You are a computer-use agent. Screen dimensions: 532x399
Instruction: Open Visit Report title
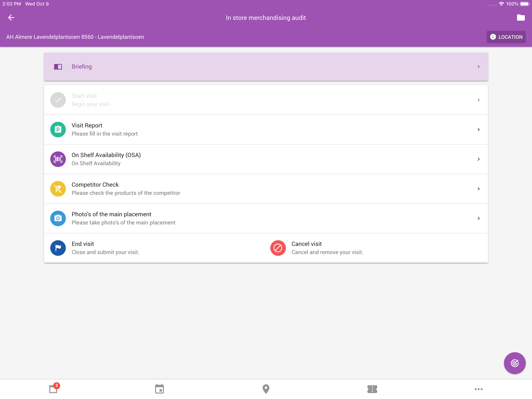(x=87, y=125)
